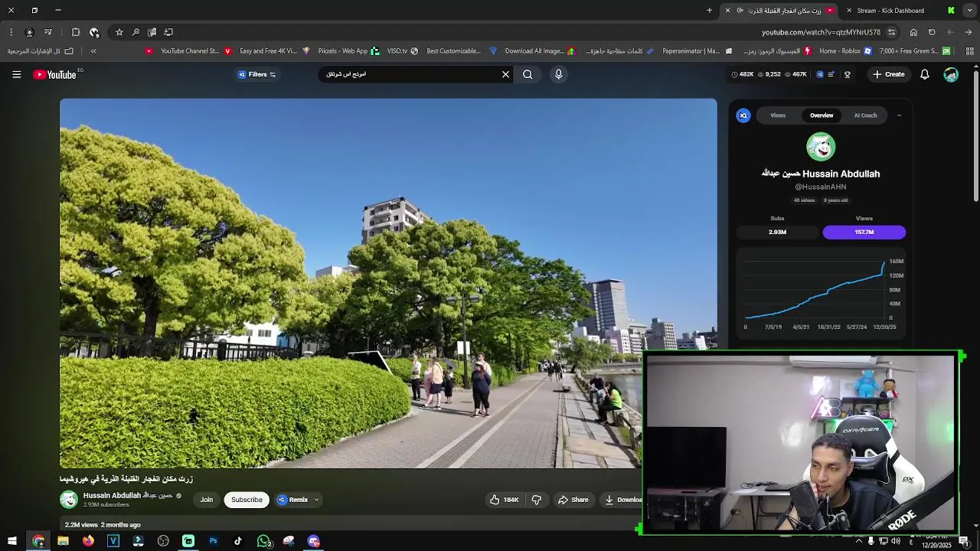Open Windows Start menu
The height and width of the screenshot is (551, 980).
[11, 541]
